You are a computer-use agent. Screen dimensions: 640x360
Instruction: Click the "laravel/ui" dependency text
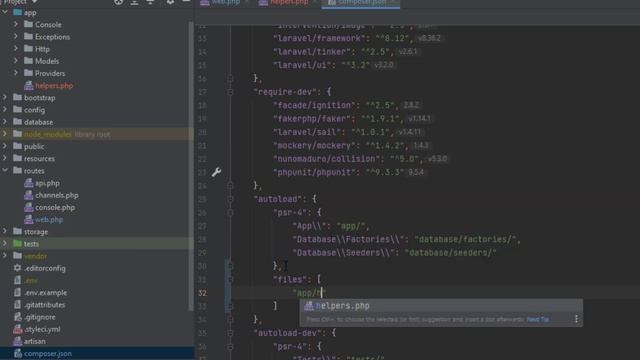click(302, 65)
